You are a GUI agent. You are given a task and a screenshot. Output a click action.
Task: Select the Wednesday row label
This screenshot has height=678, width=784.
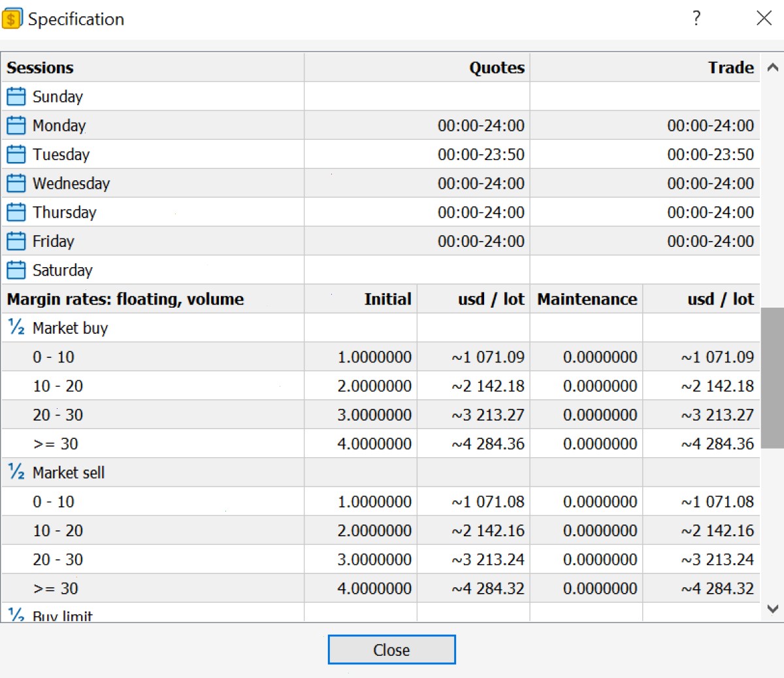tap(71, 184)
